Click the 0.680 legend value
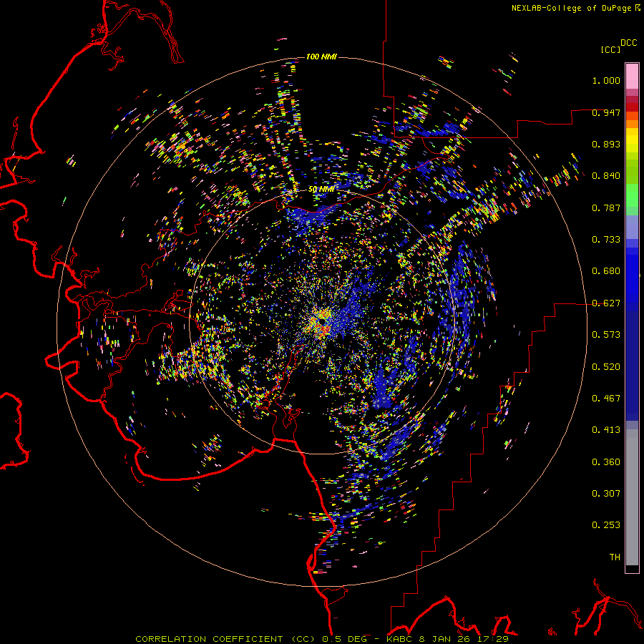This screenshot has width=644, height=644. point(606,271)
